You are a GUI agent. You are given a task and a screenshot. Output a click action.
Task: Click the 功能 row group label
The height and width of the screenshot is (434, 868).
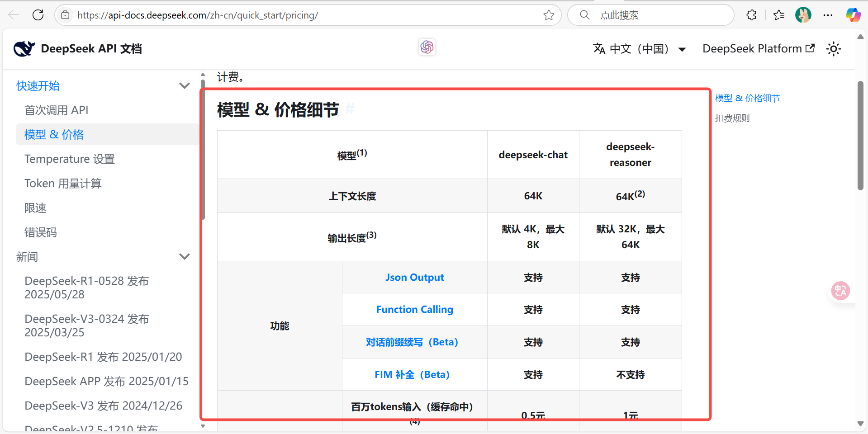tap(280, 325)
